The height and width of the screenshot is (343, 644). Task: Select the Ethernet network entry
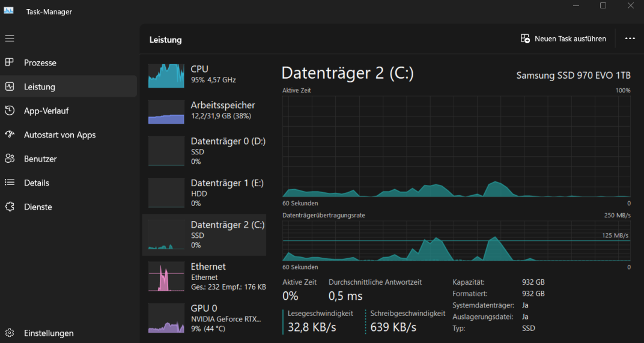coord(204,276)
